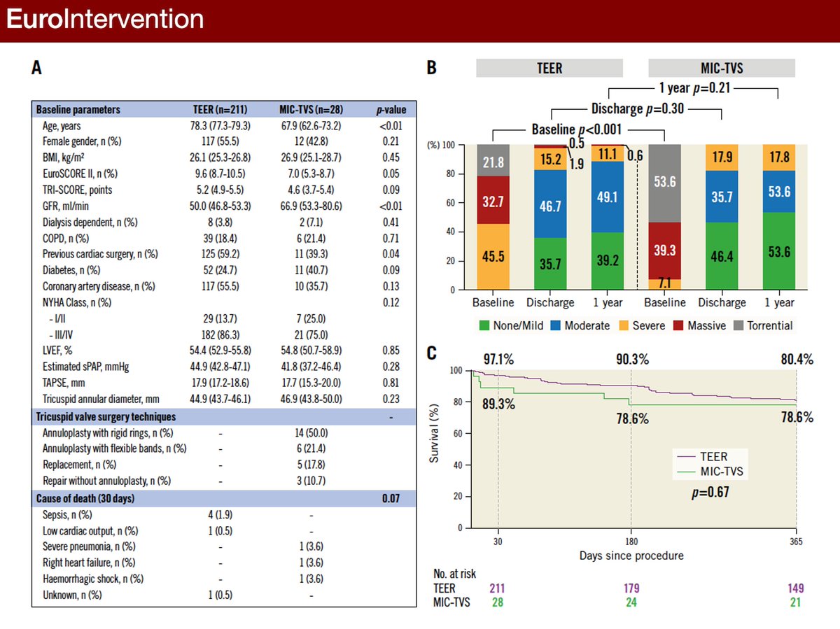The height and width of the screenshot is (629, 840).
Task: Click 'Repair without annuloplasty, n (%)'
Action: click(107, 481)
